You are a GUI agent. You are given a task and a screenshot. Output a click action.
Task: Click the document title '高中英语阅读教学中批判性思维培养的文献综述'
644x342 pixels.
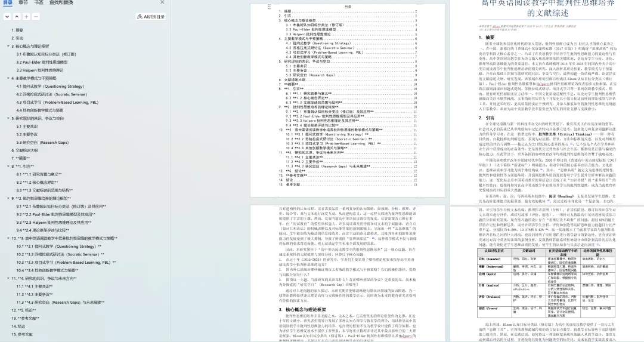[x=547, y=8]
